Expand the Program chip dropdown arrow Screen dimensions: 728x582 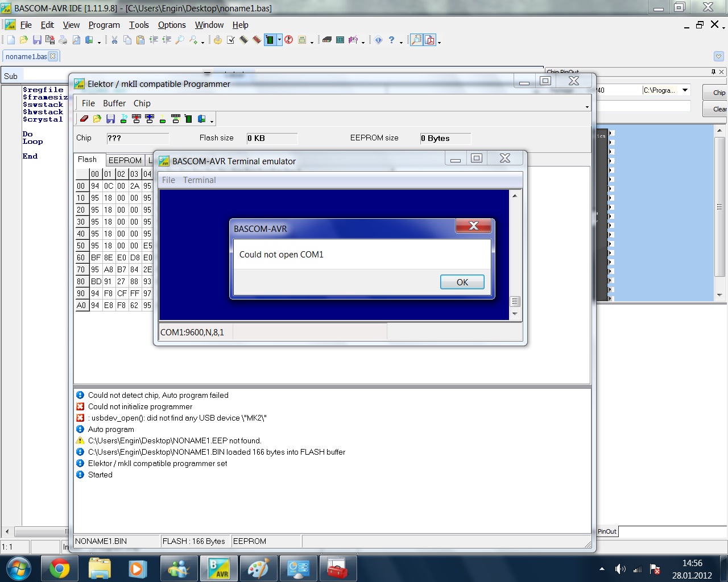[x=279, y=40]
